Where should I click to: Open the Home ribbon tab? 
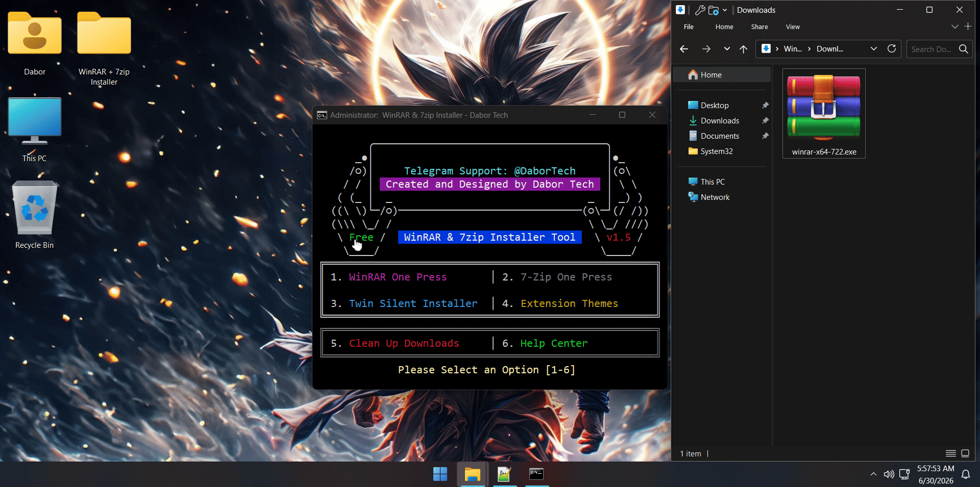click(724, 27)
